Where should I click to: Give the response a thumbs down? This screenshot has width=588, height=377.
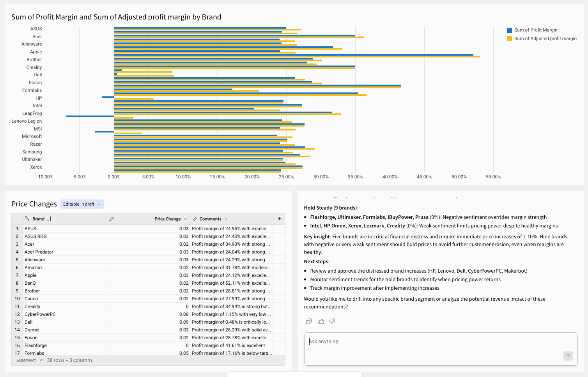332,321
